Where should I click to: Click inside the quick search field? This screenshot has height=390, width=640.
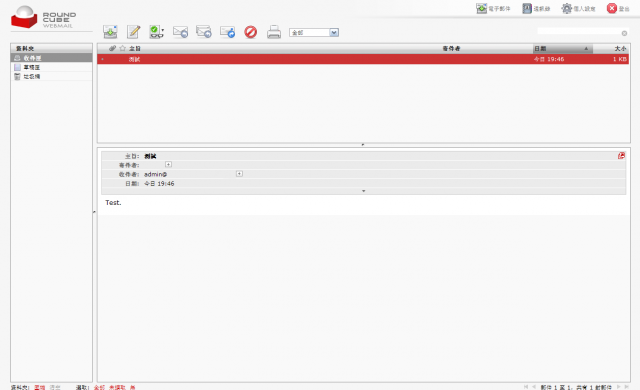[x=579, y=32]
